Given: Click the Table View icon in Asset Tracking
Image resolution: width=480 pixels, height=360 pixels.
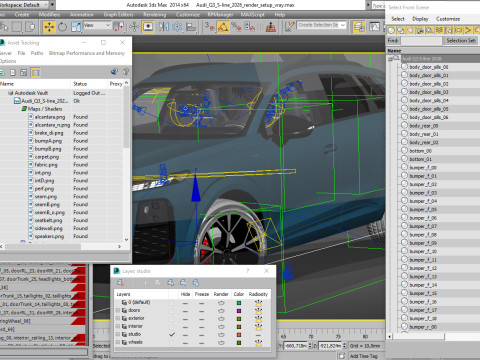Looking at the screenshot, I should tap(35, 72).
